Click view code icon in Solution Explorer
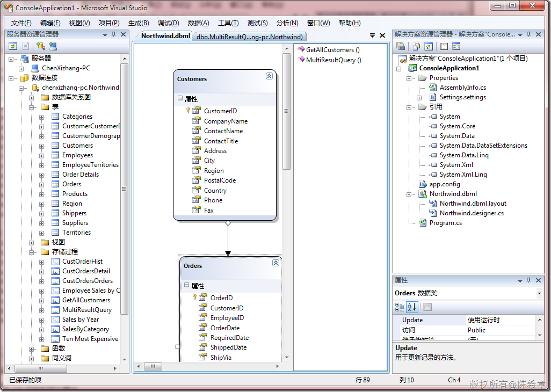 [444, 46]
